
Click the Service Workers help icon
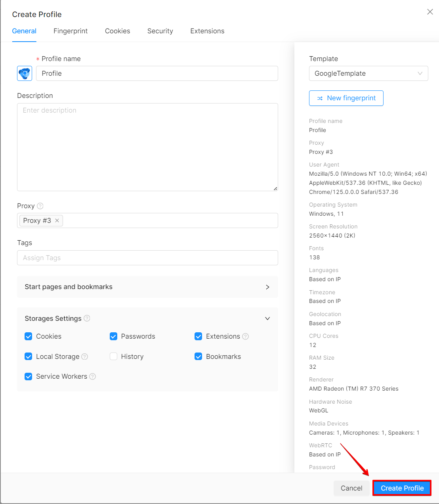[92, 376]
